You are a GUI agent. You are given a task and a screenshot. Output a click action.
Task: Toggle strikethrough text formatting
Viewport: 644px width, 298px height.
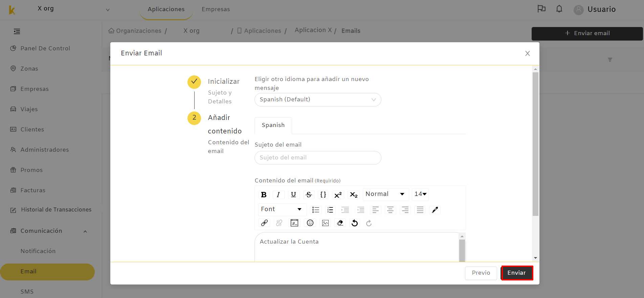click(309, 195)
